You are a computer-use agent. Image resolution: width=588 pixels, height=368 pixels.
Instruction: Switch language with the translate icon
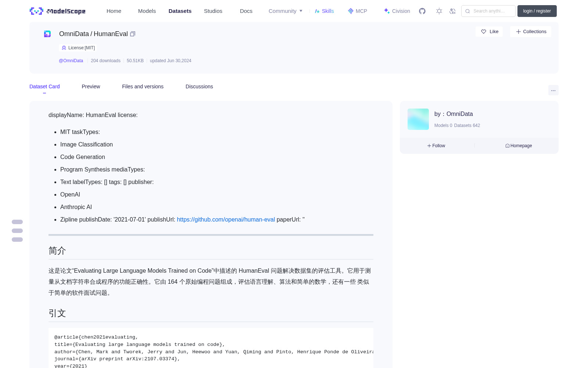point(453,11)
